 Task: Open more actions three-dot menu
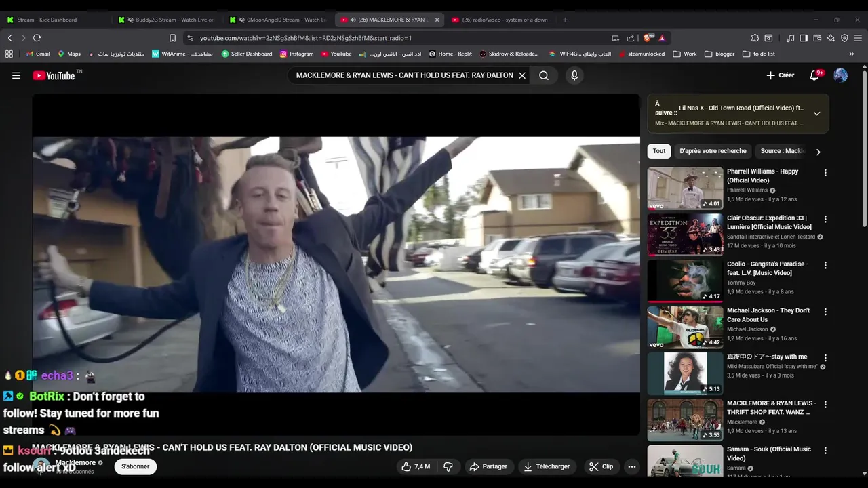click(631, 466)
